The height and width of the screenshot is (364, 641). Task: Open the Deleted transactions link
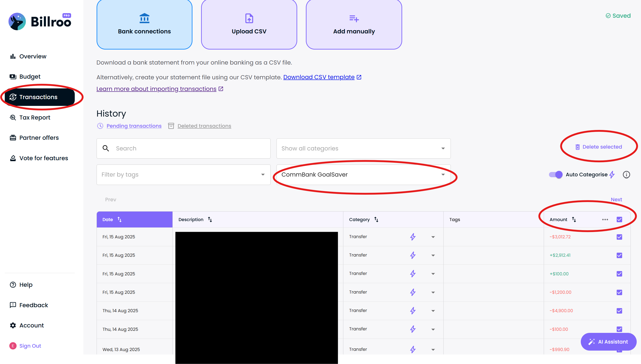point(204,126)
